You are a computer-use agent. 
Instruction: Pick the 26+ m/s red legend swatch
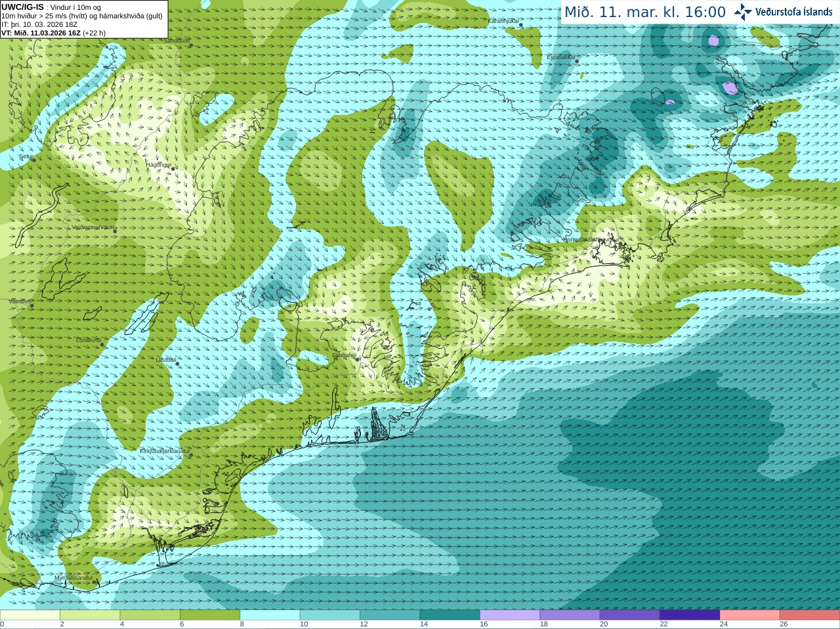(x=810, y=615)
